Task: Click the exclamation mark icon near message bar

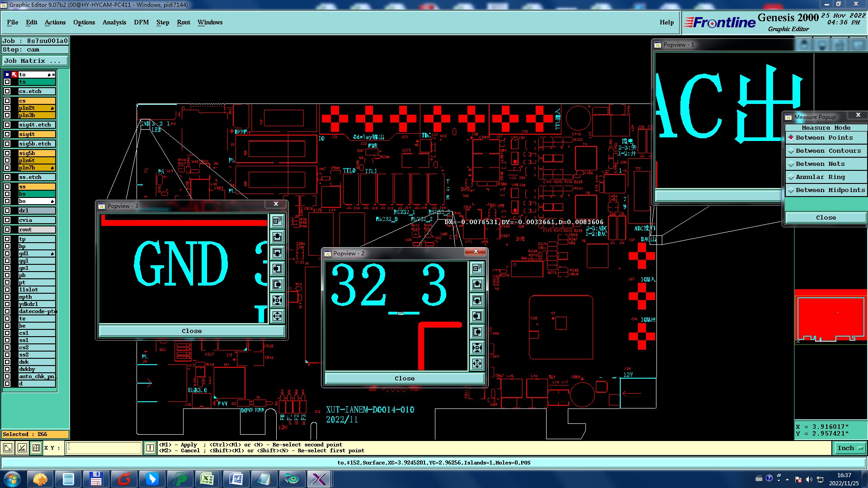Action: (x=150, y=448)
